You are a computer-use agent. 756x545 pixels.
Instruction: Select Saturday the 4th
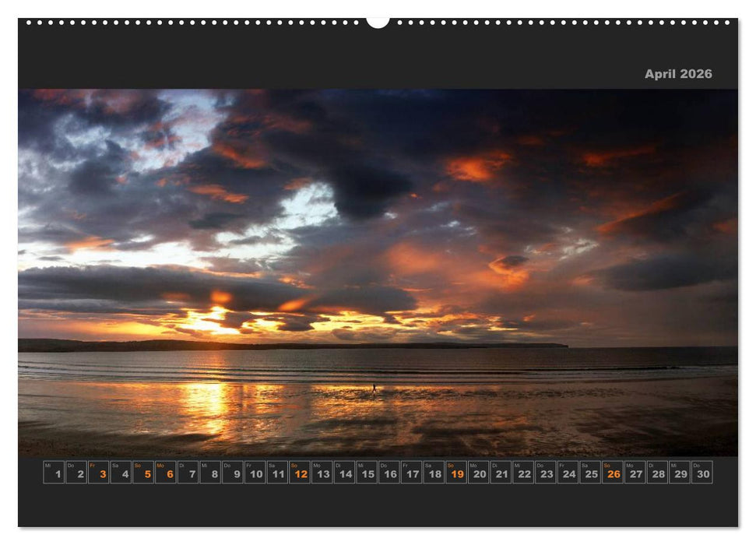click(125, 472)
